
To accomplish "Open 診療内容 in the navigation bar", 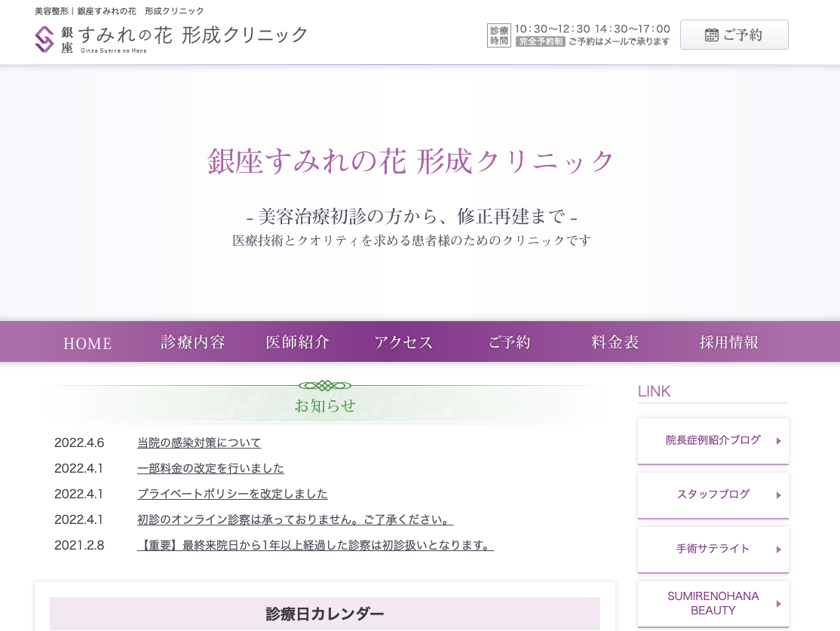I will point(192,342).
